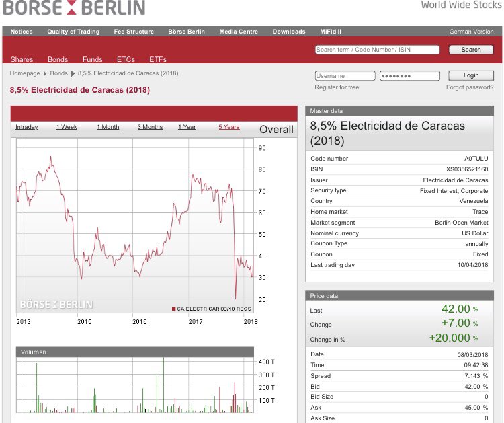Viewport: 504px width, 423px height.
Task: Go to Homepage breadcrumb
Action: point(25,73)
